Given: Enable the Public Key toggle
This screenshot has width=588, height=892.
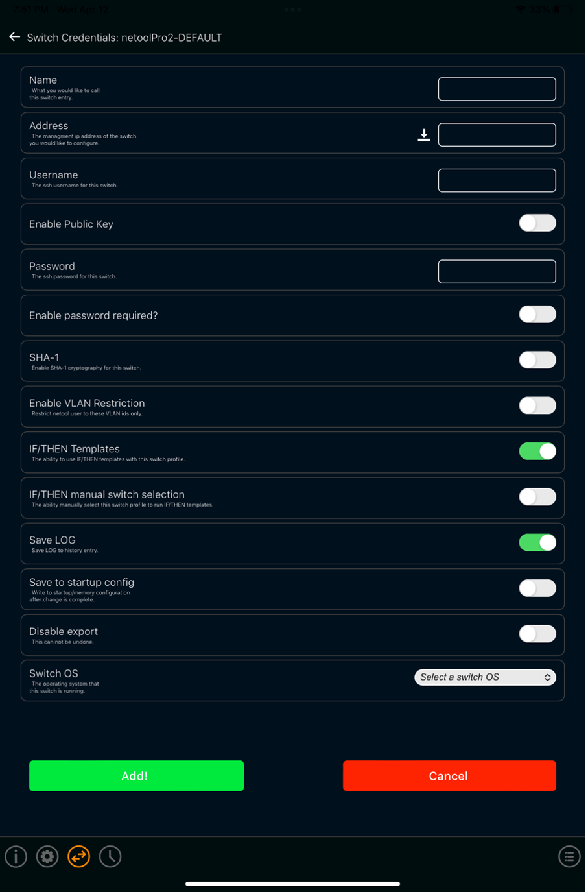Looking at the screenshot, I should 537,223.
